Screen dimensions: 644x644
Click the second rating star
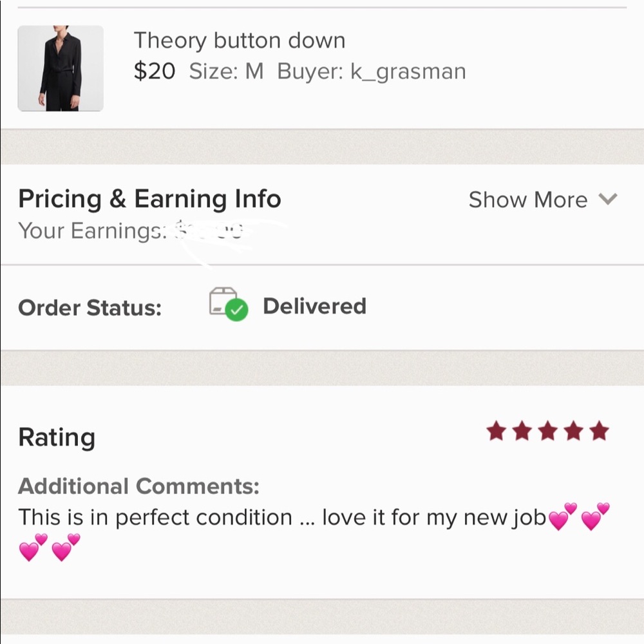pos(523,431)
